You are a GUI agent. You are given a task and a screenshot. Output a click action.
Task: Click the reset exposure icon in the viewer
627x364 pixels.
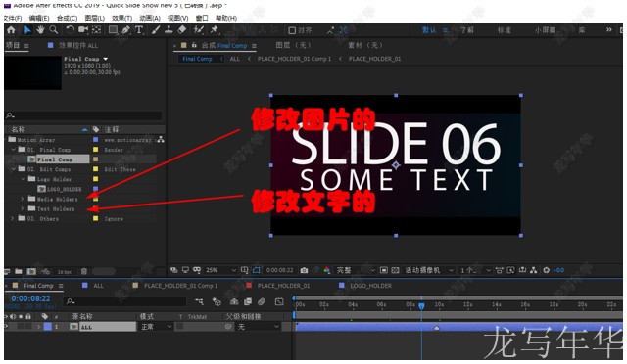coord(547,270)
